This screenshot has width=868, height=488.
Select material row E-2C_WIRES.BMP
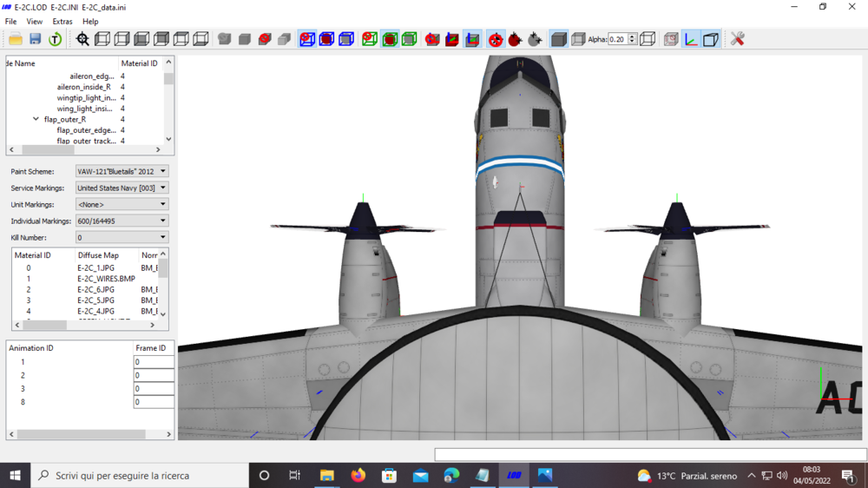tap(106, 279)
